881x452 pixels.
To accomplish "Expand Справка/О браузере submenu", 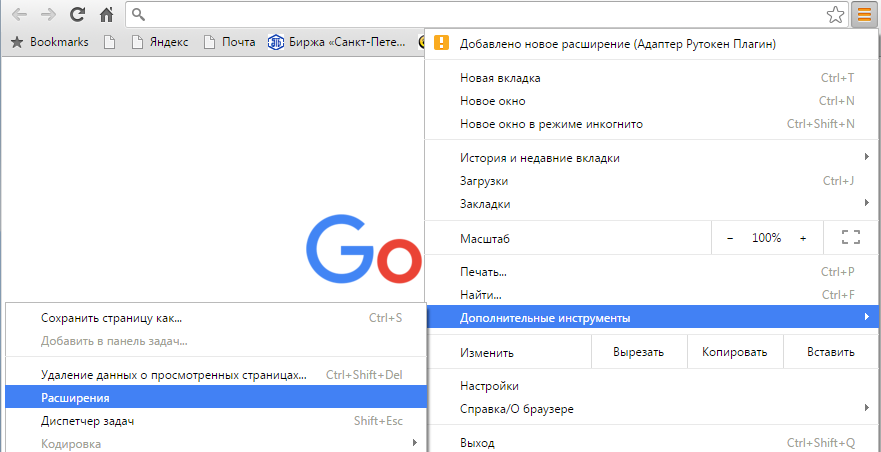I will point(652,409).
